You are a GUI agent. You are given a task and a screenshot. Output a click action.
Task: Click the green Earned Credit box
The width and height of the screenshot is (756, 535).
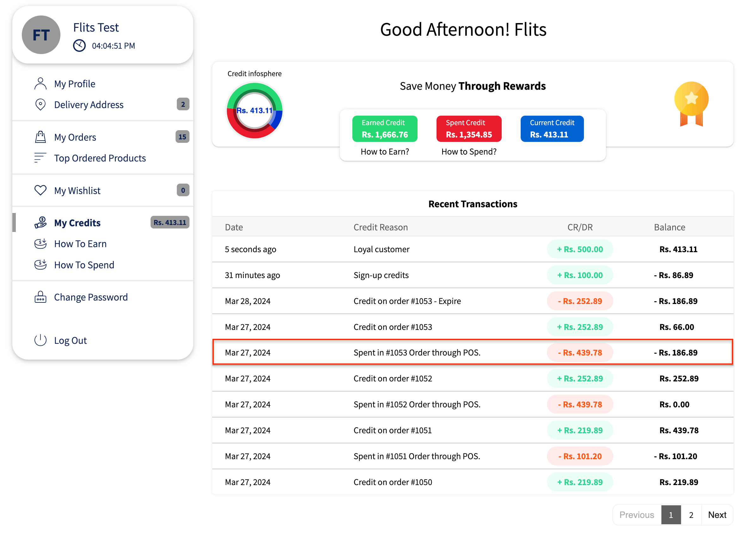(x=384, y=129)
